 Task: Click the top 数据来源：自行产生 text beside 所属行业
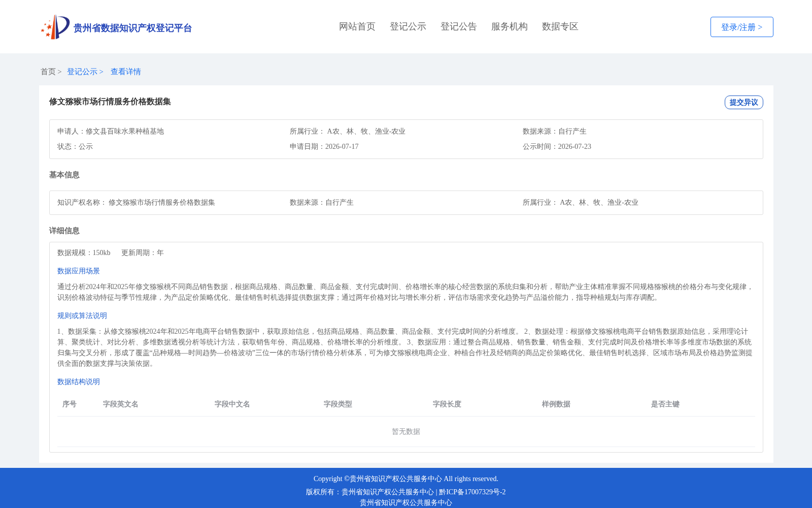coord(555,131)
